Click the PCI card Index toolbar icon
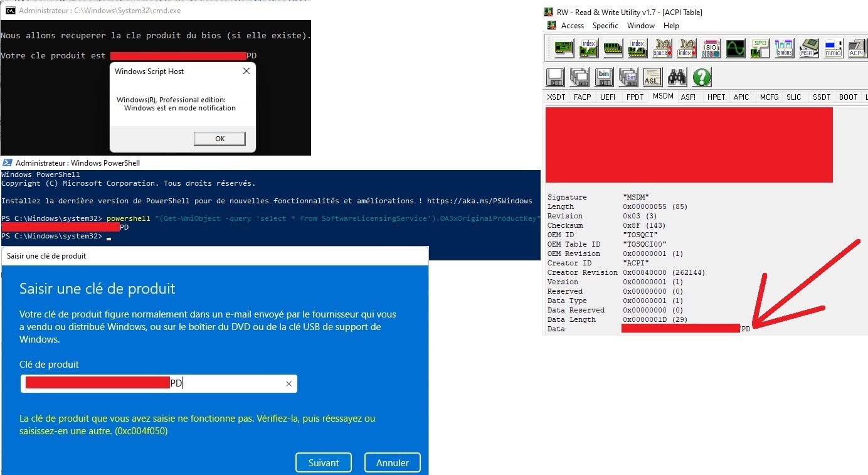This screenshot has height=475, width=868. tap(588, 48)
